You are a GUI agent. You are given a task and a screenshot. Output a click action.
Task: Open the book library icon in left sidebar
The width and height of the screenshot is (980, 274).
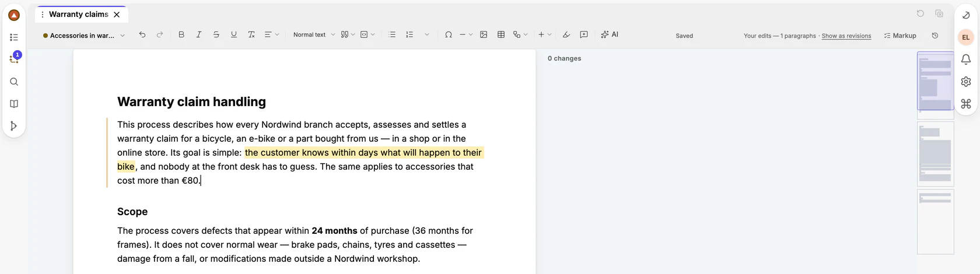coord(14,104)
